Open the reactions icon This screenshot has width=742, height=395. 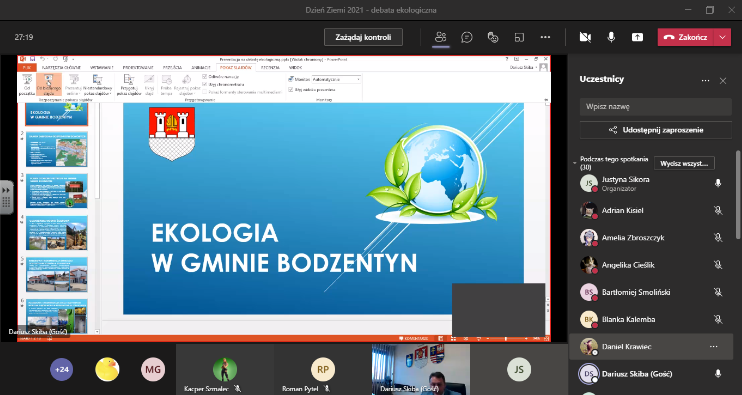493,37
